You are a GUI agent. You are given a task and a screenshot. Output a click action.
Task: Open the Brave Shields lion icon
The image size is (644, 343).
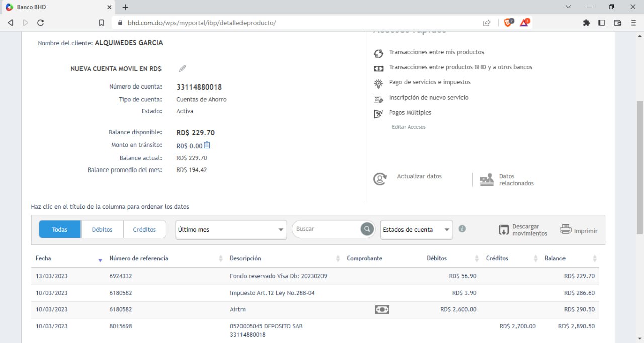point(508,23)
